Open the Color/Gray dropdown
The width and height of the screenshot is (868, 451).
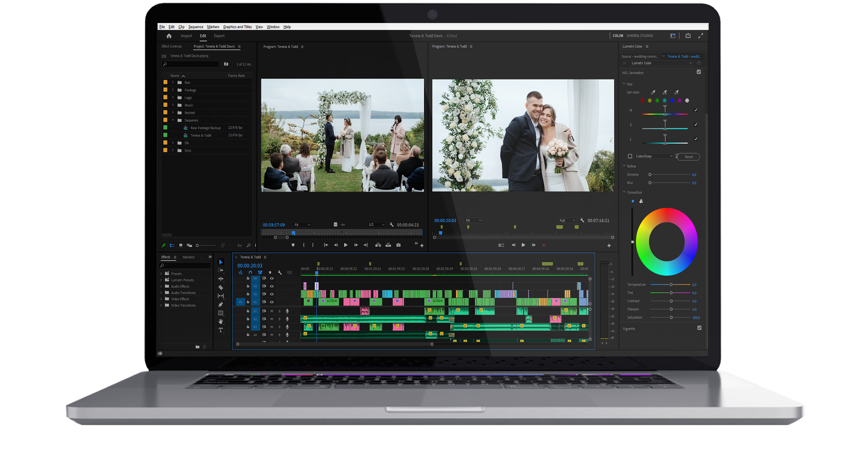(671, 156)
